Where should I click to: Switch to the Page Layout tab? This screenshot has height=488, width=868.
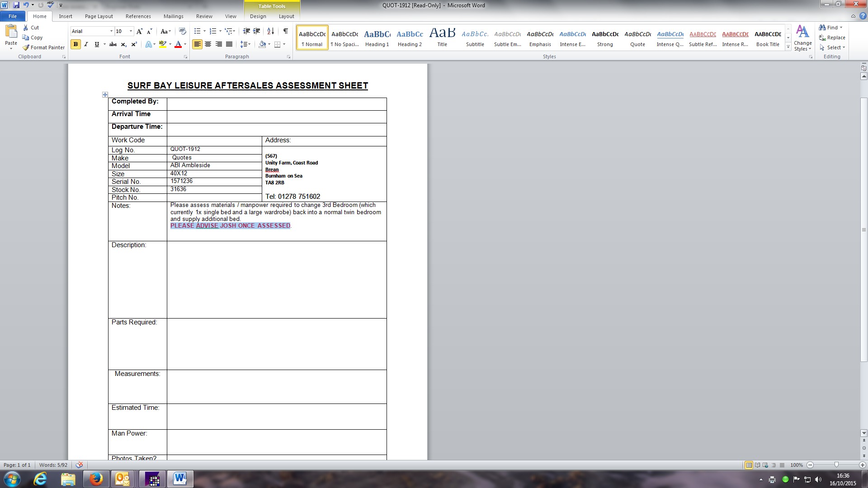[99, 16]
